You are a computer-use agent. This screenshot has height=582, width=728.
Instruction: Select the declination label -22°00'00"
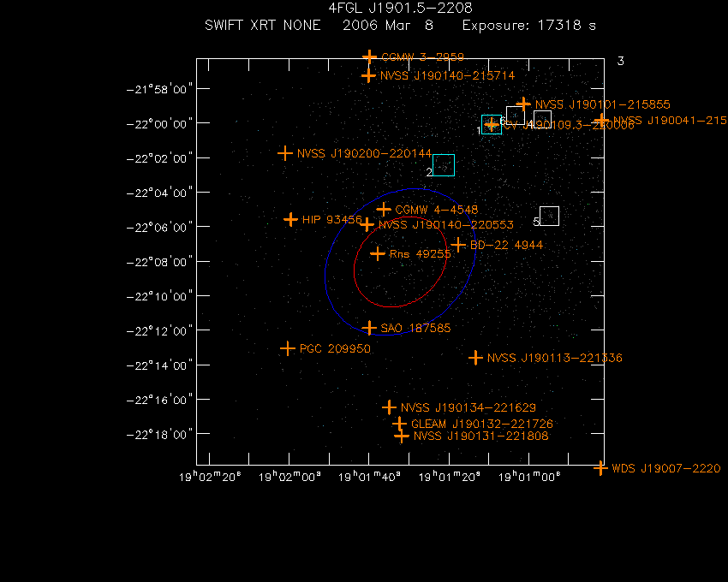tap(159, 124)
